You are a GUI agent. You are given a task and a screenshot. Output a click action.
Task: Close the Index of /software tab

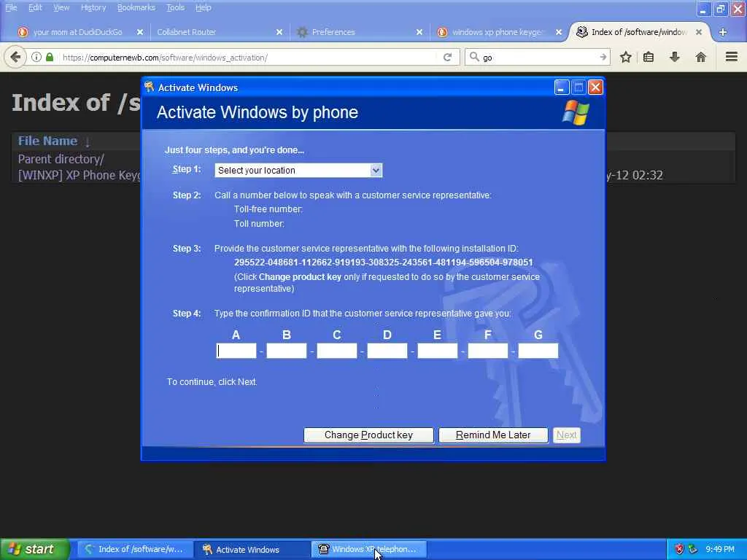tap(698, 32)
